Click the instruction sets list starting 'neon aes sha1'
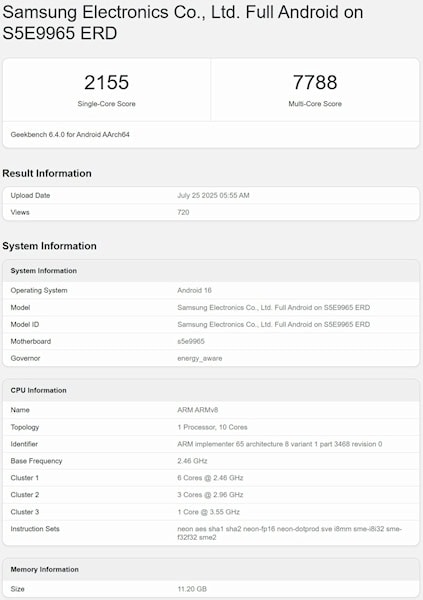The height and width of the screenshot is (600, 423). pos(289,533)
